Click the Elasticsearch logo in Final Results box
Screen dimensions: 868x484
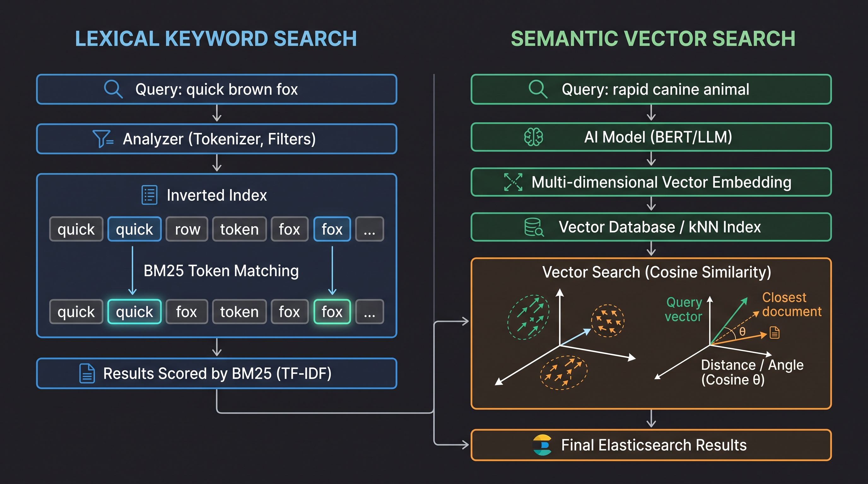tap(542, 445)
